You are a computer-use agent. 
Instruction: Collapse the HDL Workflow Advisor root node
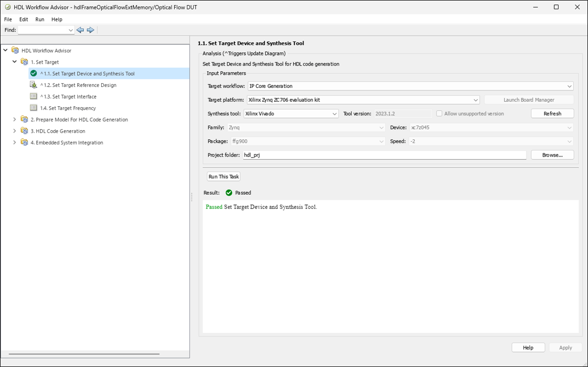pyautogui.click(x=6, y=50)
